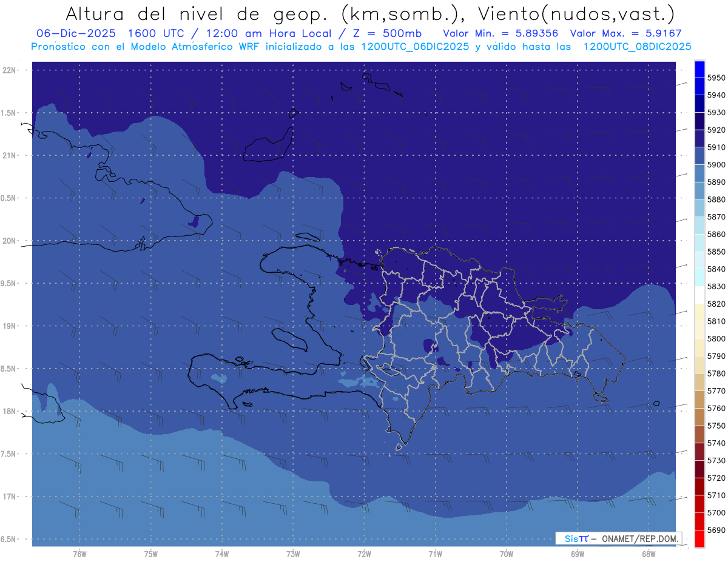Click the 'Z = 500mb' level text
This screenshot has height=562, width=728.
coord(387,34)
